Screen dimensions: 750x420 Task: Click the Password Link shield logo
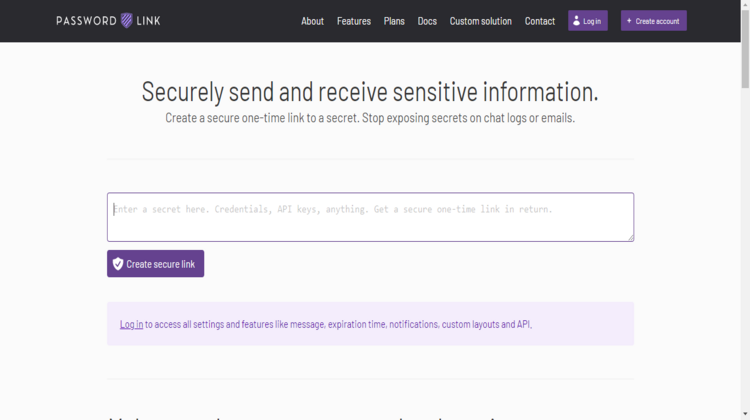(x=108, y=21)
